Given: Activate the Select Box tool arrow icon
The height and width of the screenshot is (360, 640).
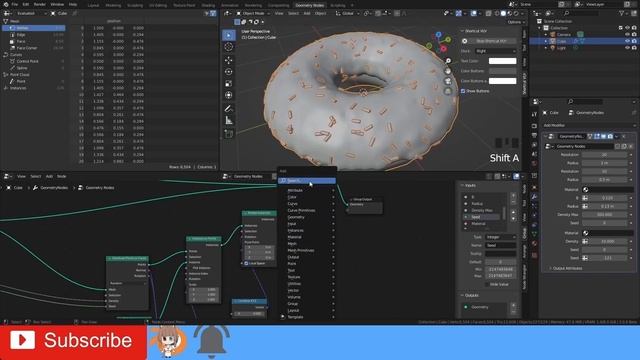Looking at the screenshot, I should pyautogui.click(x=229, y=35).
